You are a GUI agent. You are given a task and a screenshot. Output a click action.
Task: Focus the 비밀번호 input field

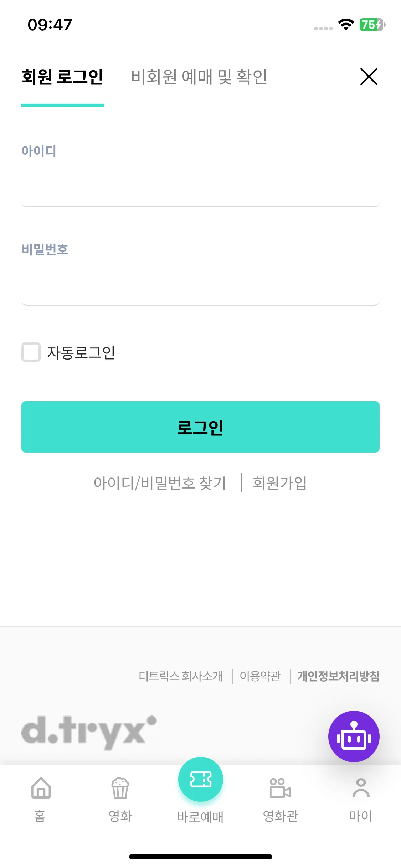[x=200, y=284]
